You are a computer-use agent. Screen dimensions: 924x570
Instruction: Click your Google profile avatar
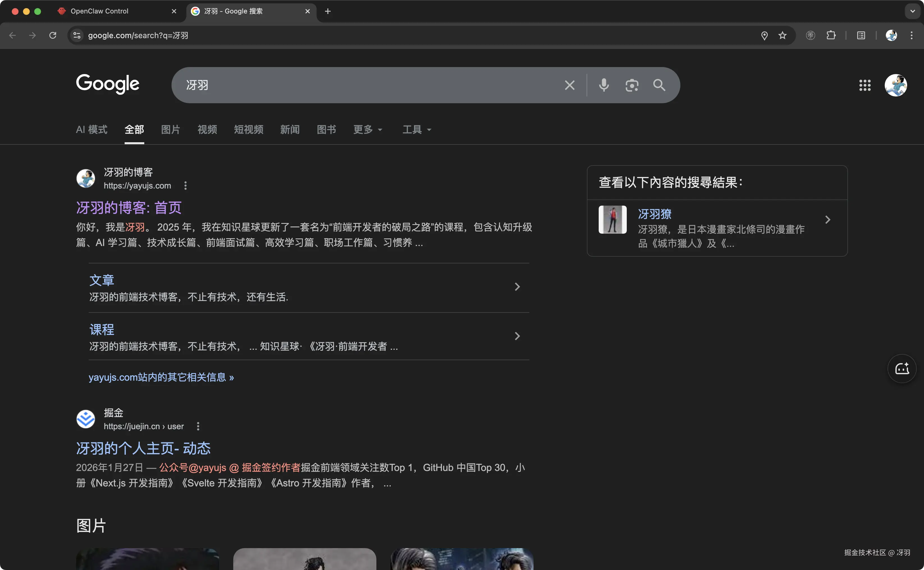point(896,85)
